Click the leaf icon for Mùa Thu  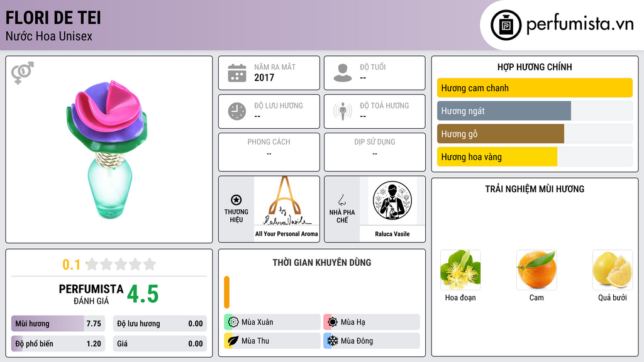(233, 341)
